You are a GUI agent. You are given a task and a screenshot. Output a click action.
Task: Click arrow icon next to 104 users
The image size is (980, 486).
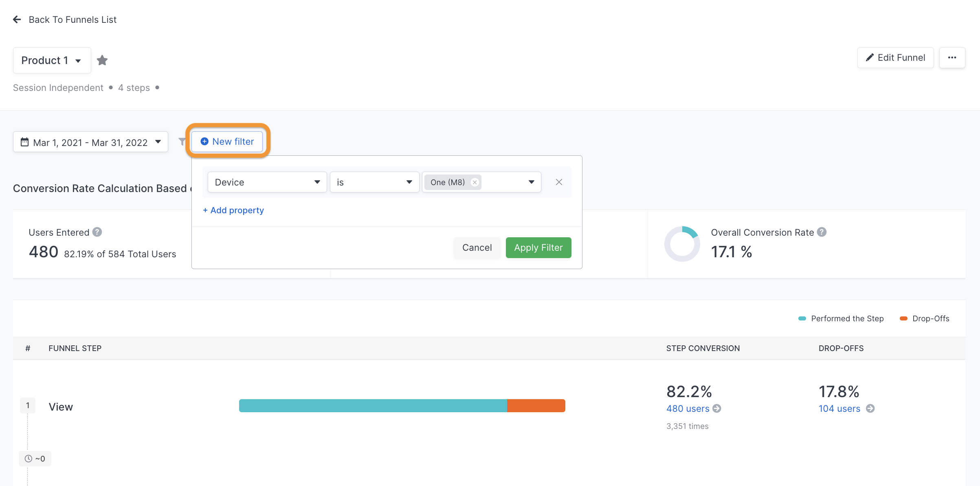(870, 409)
